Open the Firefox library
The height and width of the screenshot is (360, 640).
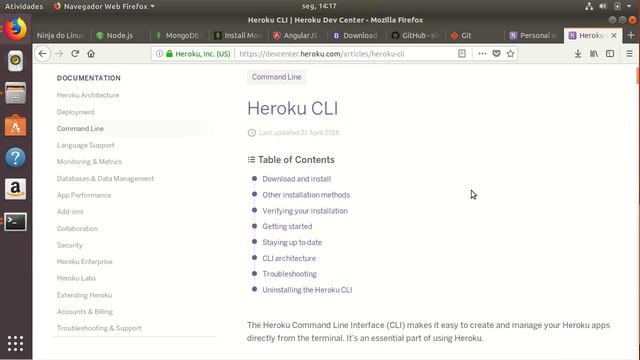[x=594, y=53]
